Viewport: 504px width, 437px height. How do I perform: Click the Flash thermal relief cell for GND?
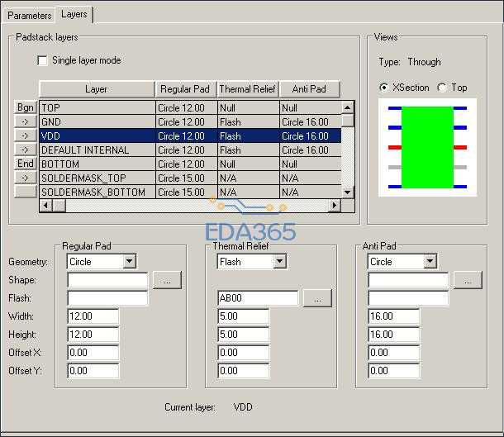[249, 121]
